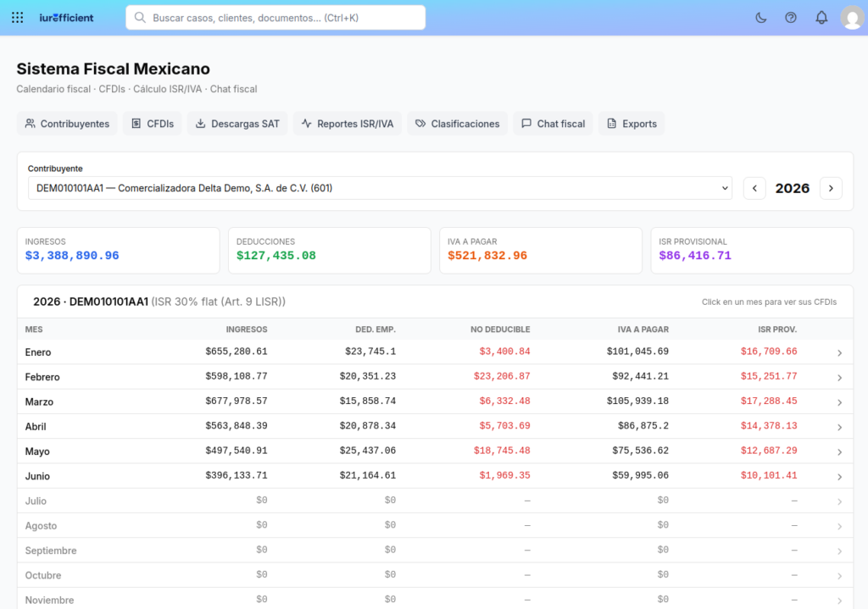Go to previous year with left chevron

click(754, 188)
